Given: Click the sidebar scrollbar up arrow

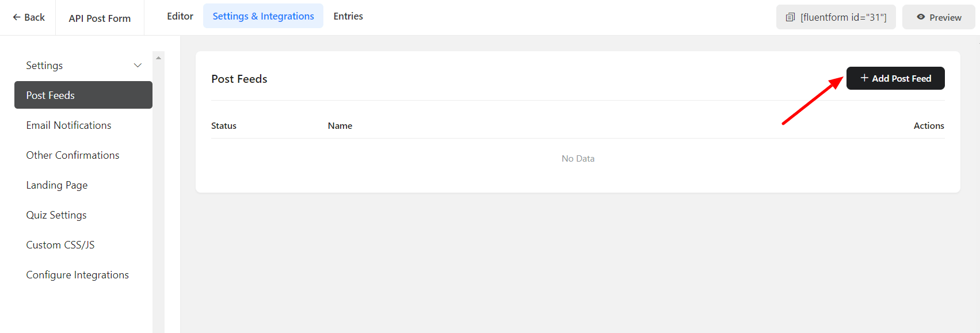Looking at the screenshot, I should 158,58.
